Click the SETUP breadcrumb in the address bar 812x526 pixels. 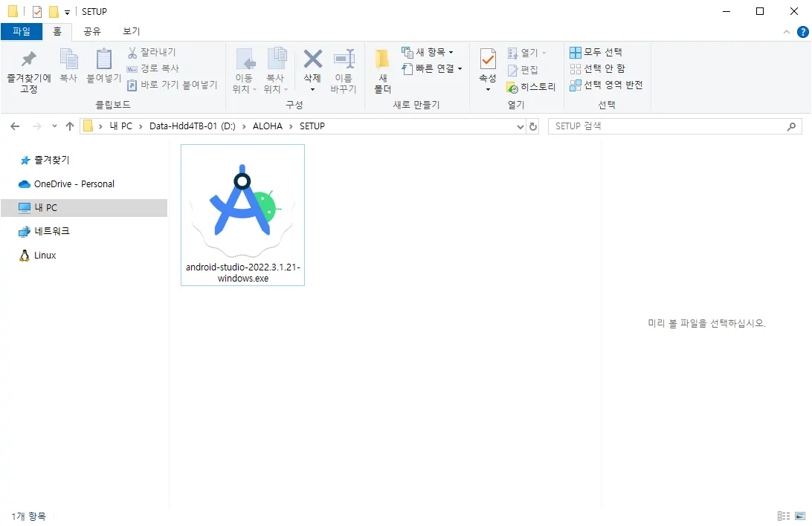[312, 126]
